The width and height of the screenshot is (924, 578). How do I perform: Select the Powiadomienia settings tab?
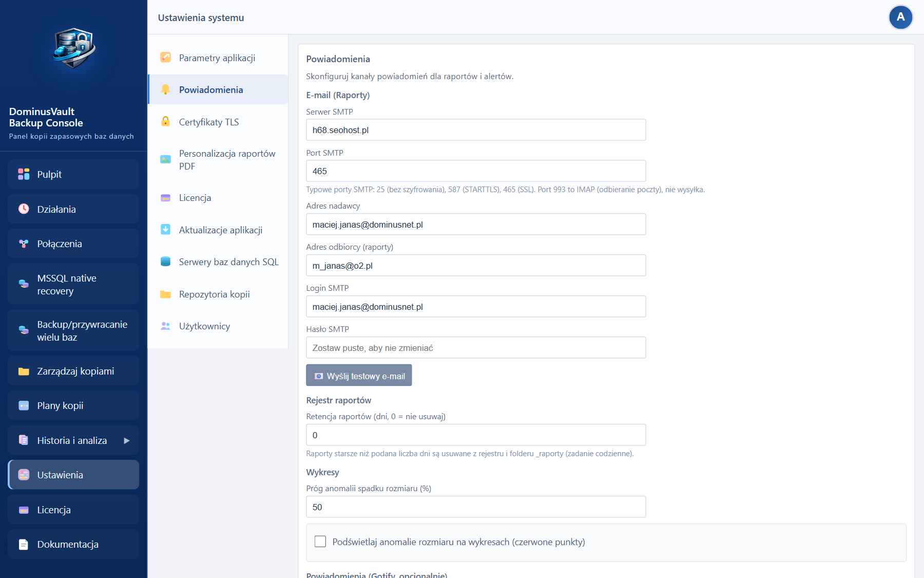[x=218, y=89]
